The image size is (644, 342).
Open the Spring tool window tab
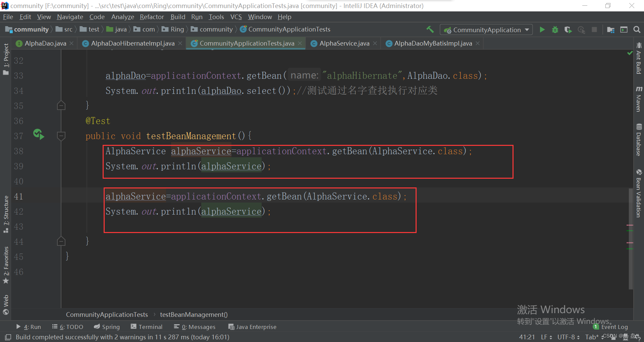[x=107, y=327]
